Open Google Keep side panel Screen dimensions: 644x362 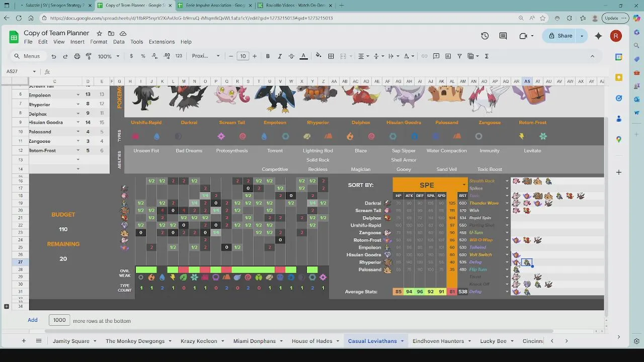pos(619,77)
